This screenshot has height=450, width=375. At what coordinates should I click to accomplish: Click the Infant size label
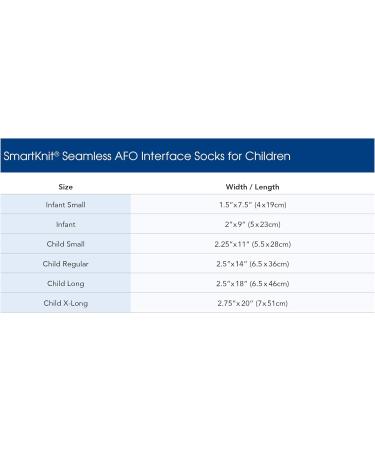click(66, 224)
